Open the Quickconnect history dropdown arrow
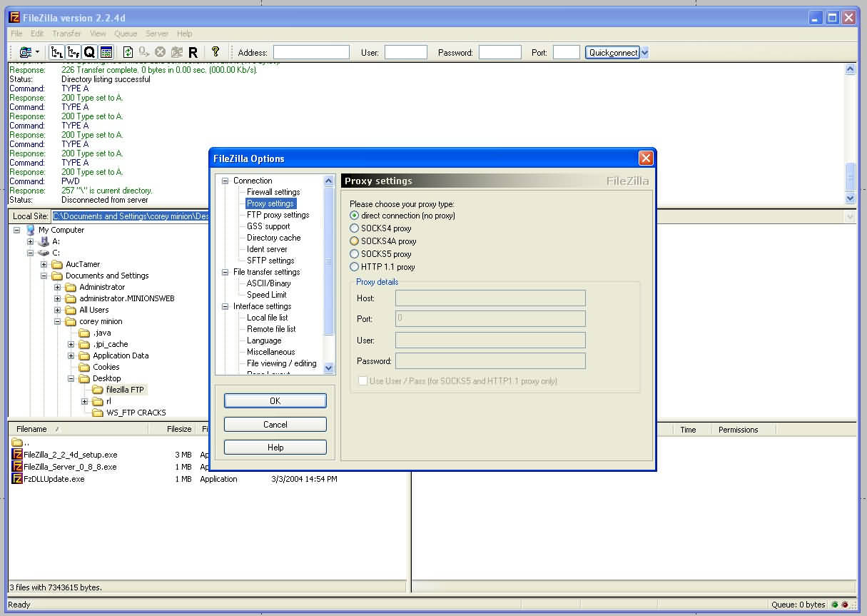 pyautogui.click(x=644, y=52)
